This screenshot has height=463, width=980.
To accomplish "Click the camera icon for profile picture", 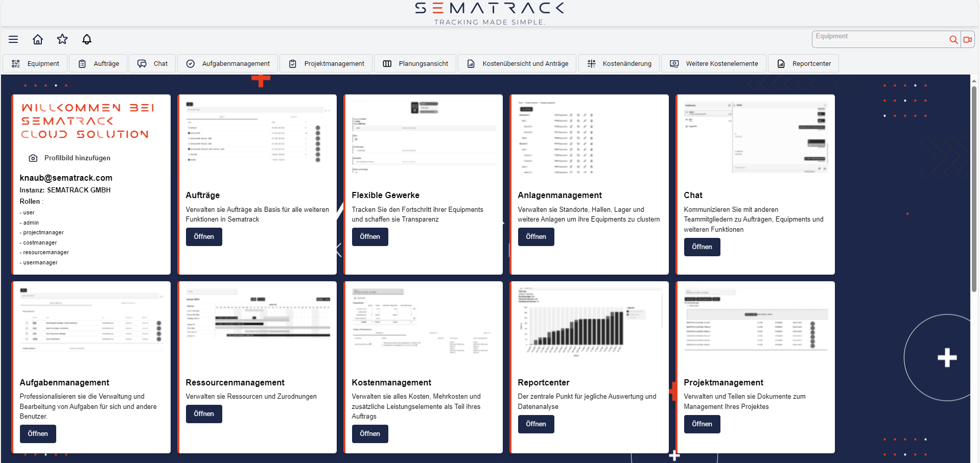I will 33,158.
